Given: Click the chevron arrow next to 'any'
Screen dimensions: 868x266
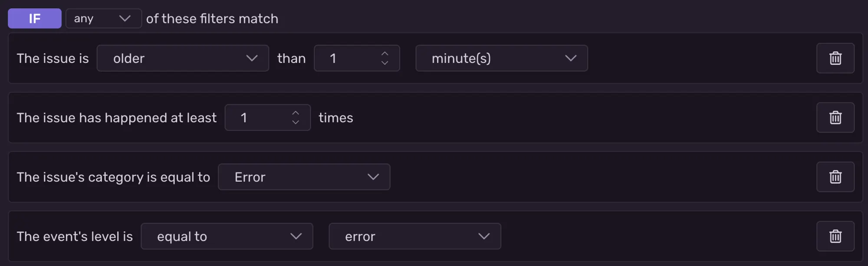Looking at the screenshot, I should tap(125, 19).
